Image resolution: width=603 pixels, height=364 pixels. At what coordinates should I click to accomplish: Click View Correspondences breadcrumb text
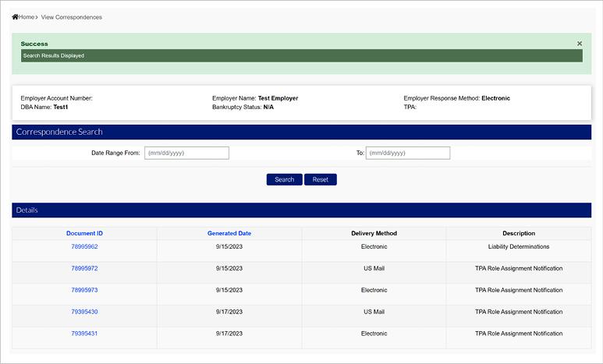click(x=72, y=17)
